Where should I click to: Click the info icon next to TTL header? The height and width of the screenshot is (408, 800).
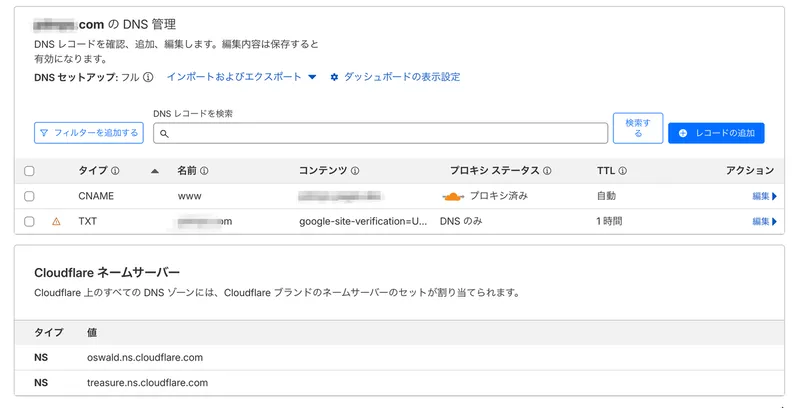622,171
